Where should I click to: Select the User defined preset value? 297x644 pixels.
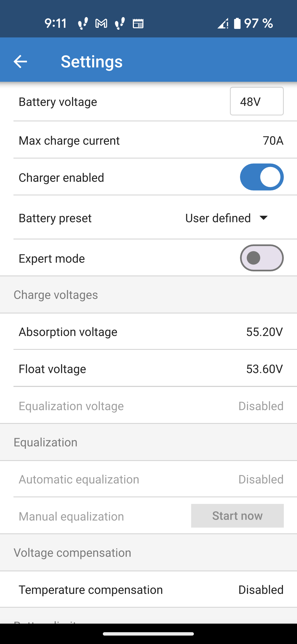click(x=218, y=218)
